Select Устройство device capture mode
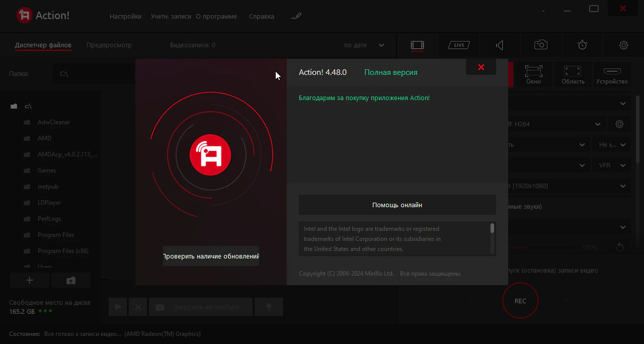644x344 pixels. (x=612, y=74)
